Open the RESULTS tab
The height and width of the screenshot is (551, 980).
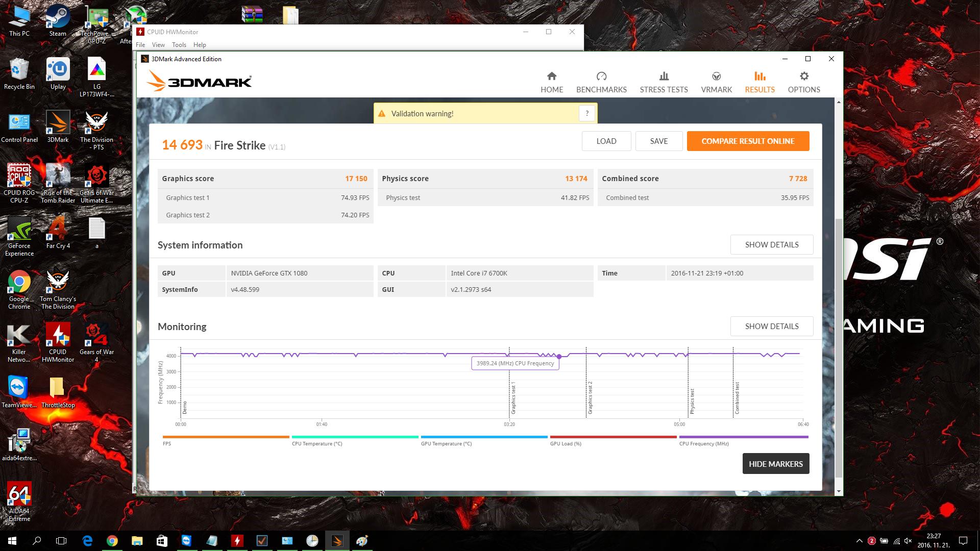pos(759,82)
